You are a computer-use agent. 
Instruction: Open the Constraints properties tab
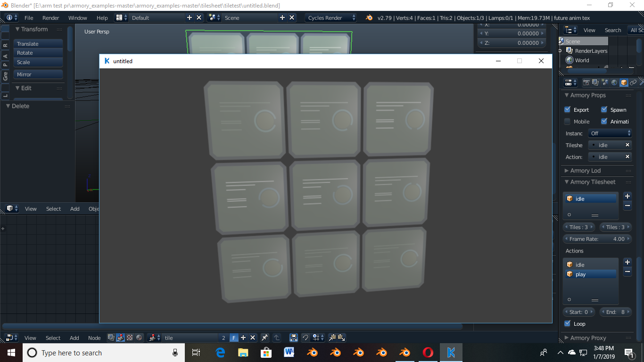[x=633, y=82]
